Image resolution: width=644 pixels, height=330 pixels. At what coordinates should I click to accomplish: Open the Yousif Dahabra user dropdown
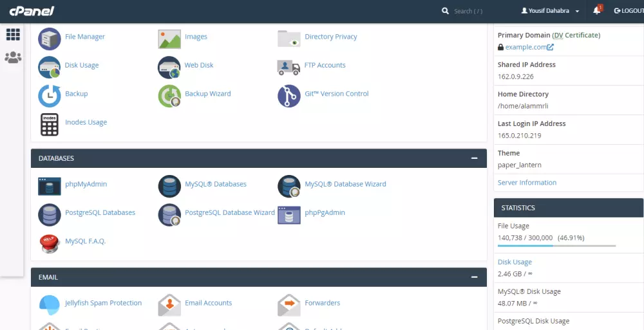[550, 11]
